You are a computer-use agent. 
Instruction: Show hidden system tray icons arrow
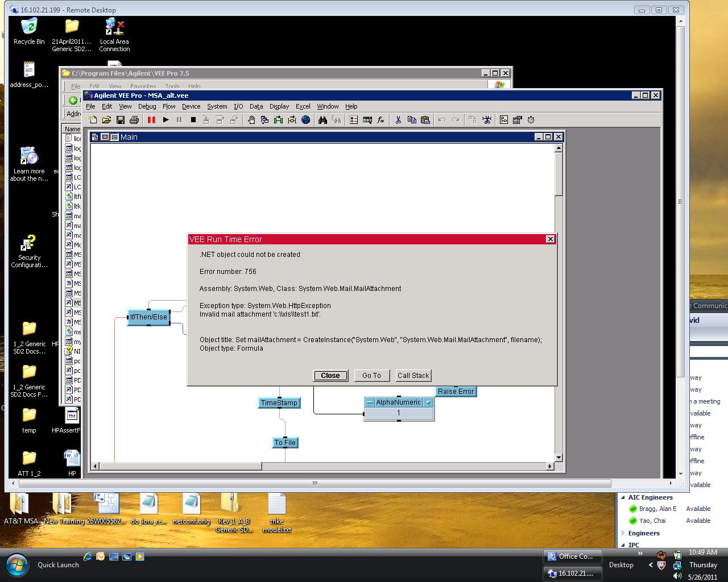[651, 565]
